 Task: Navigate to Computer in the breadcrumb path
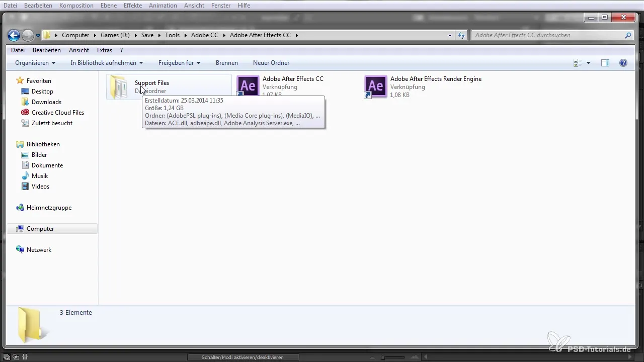point(75,35)
